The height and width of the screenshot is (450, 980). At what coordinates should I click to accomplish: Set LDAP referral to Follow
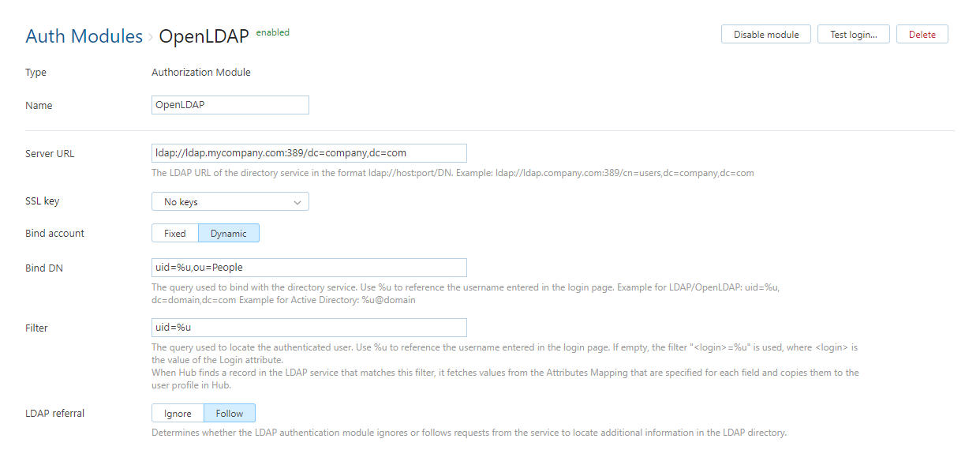point(230,414)
